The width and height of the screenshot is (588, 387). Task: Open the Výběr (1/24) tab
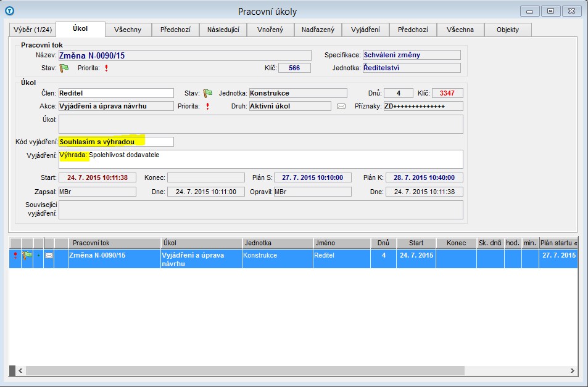33,30
